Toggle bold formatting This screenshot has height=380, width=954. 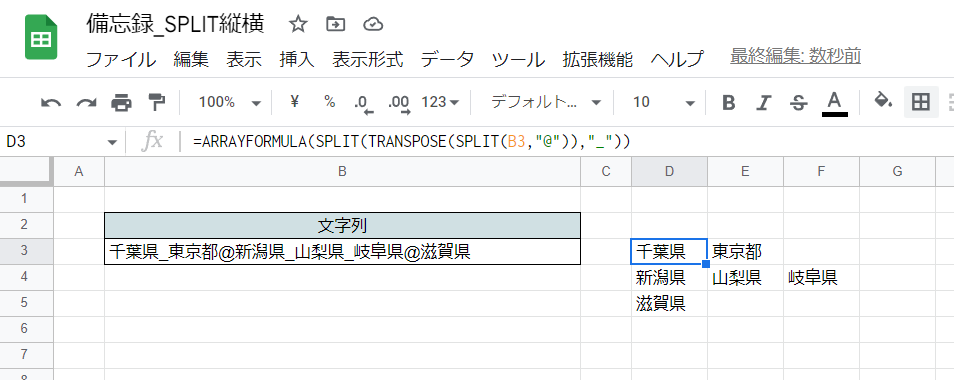(728, 102)
